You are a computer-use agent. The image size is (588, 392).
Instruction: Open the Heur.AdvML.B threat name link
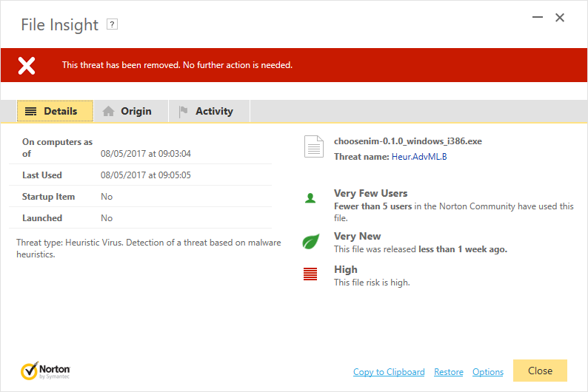(x=419, y=157)
